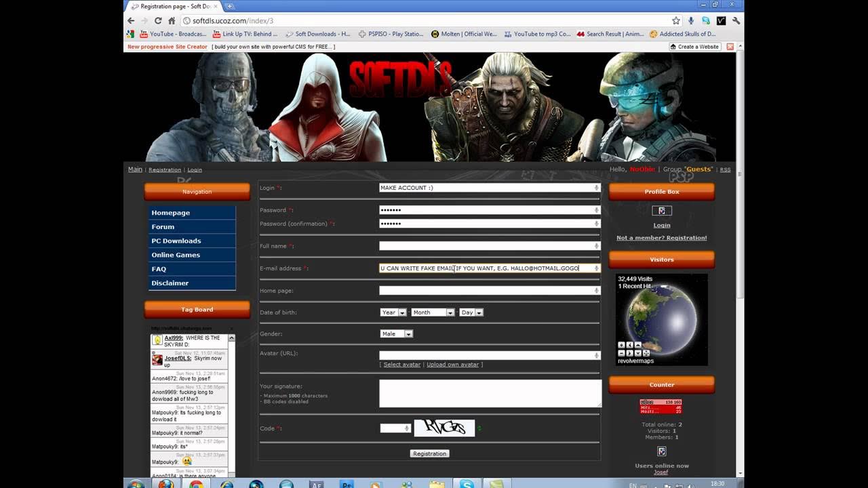Click the Avatar (URL) input field
The height and width of the screenshot is (488, 868).
pos(490,355)
